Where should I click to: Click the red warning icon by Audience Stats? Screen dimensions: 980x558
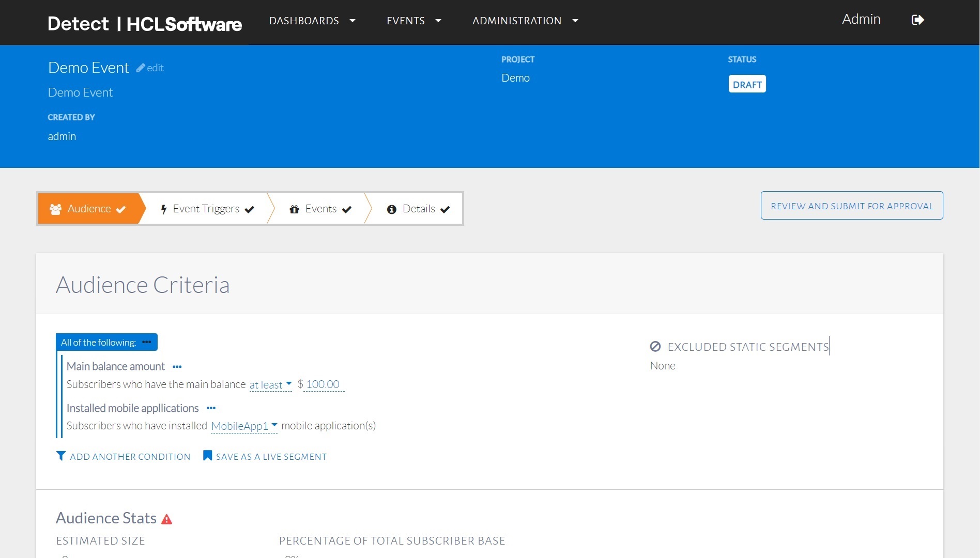pyautogui.click(x=166, y=519)
